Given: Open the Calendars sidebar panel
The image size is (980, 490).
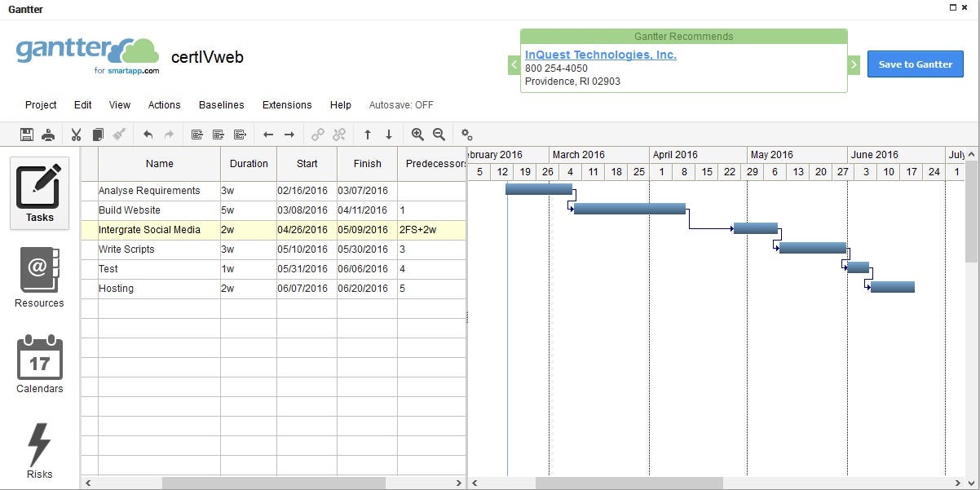Looking at the screenshot, I should [39, 364].
